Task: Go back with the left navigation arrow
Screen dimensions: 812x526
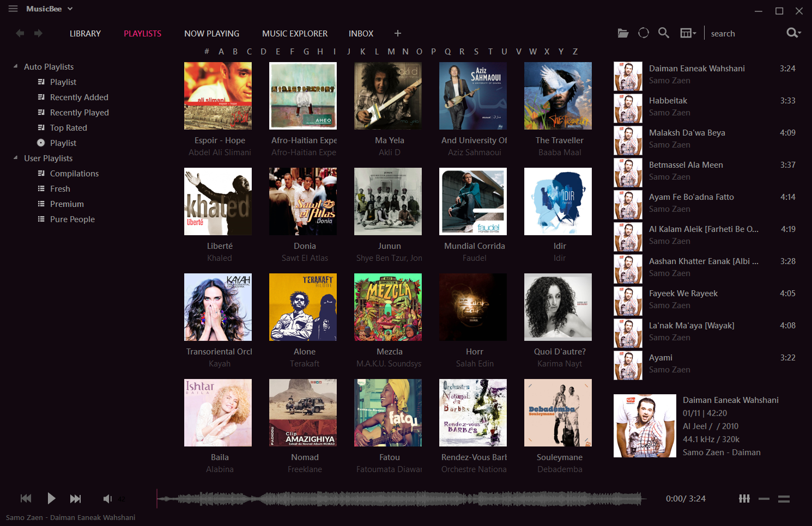Action: tap(20, 33)
